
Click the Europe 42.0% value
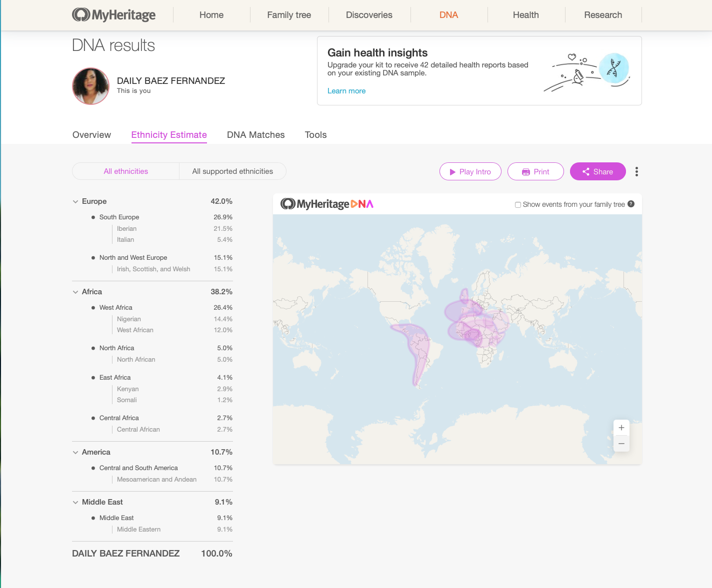point(221,201)
